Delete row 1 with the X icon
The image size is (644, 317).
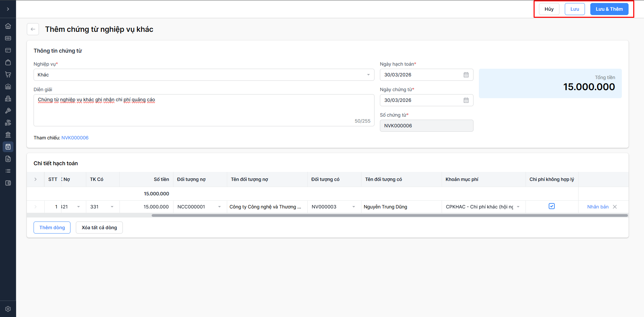point(615,207)
